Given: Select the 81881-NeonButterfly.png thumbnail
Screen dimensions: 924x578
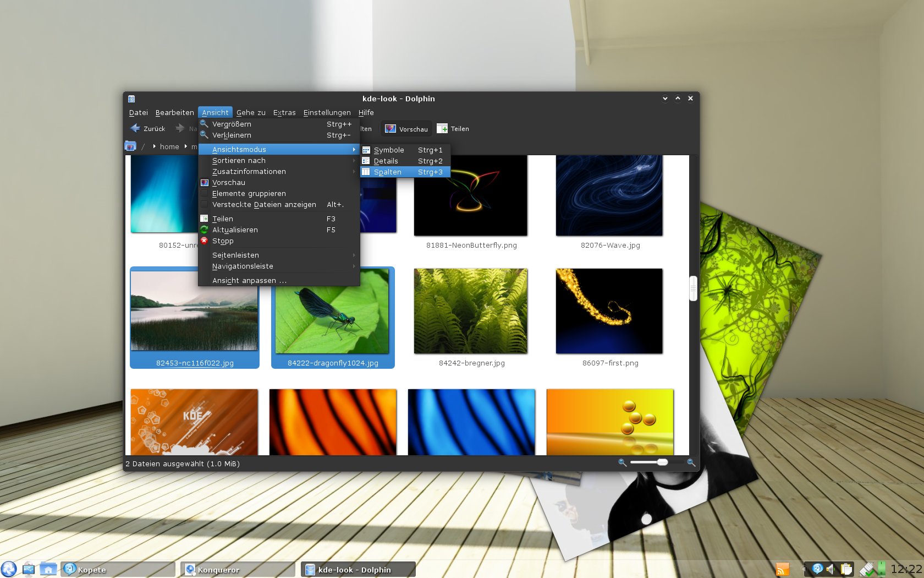Looking at the screenshot, I should (x=470, y=195).
